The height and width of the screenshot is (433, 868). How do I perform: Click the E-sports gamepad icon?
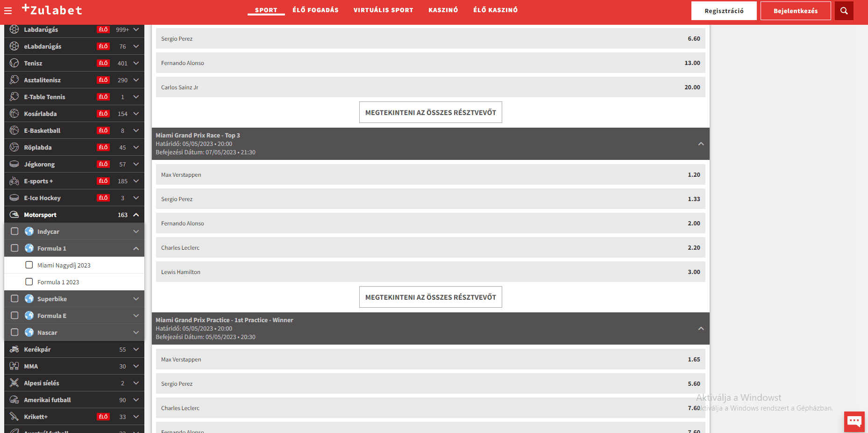[x=14, y=181]
